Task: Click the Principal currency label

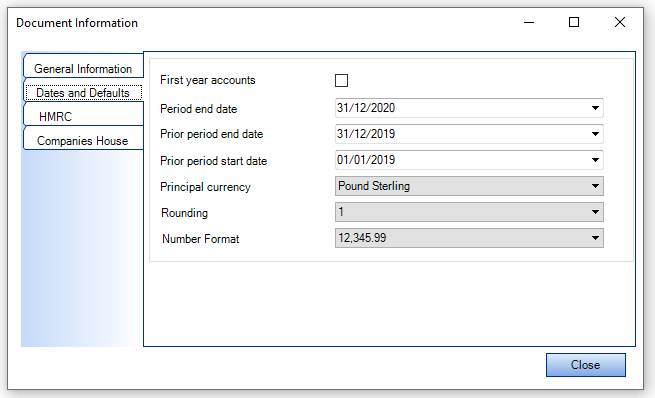Action: pos(205,187)
